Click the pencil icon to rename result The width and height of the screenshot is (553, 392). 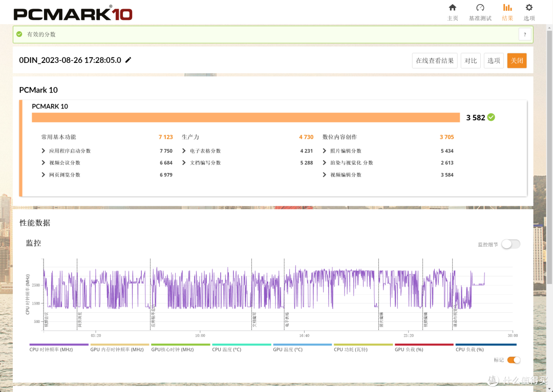point(129,60)
